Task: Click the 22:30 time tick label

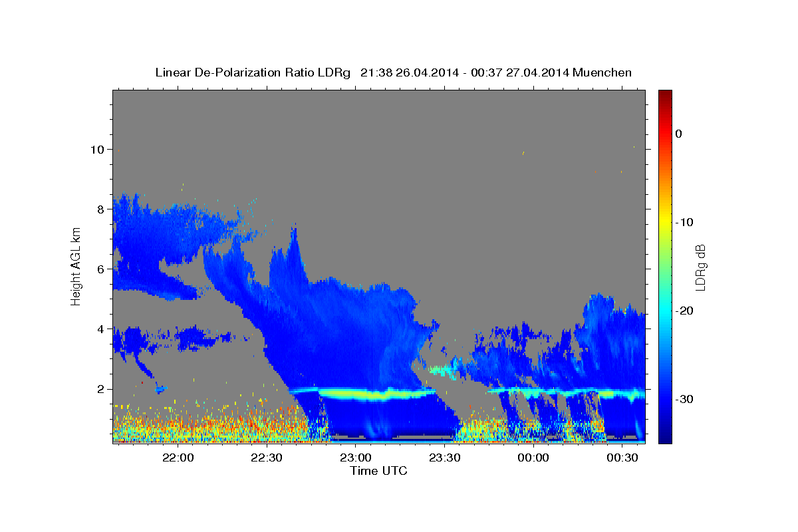Action: tap(267, 458)
